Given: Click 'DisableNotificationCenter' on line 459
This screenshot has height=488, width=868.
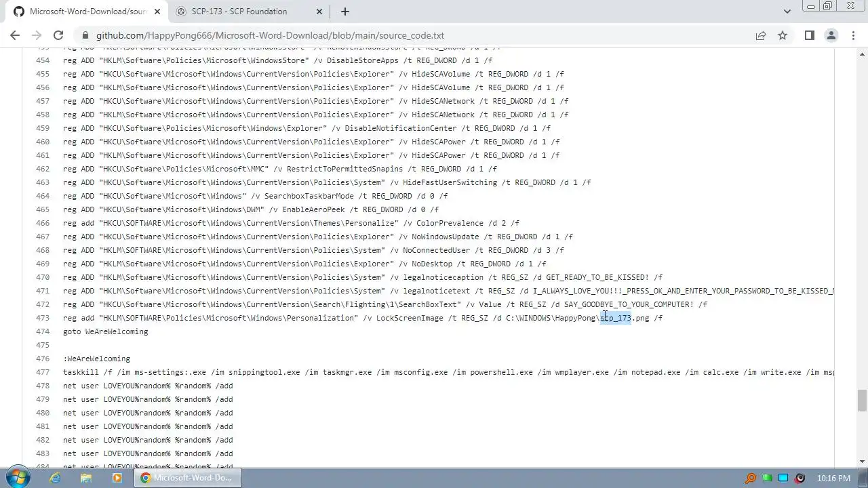Looking at the screenshot, I should pyautogui.click(x=401, y=128).
